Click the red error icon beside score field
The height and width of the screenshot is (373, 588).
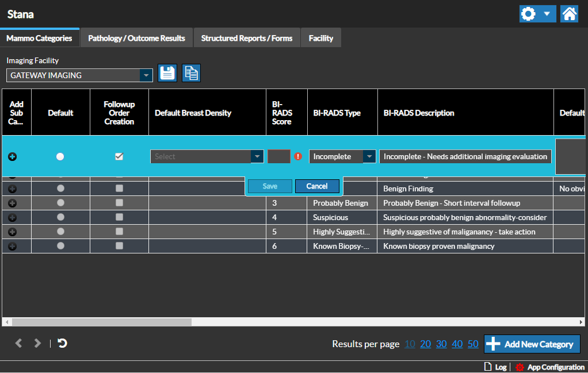[x=298, y=156]
